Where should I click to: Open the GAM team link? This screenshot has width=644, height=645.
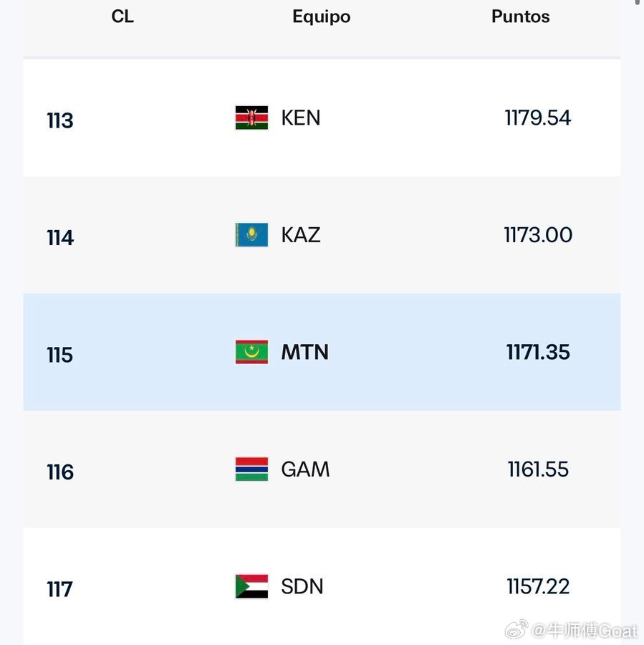coord(305,469)
